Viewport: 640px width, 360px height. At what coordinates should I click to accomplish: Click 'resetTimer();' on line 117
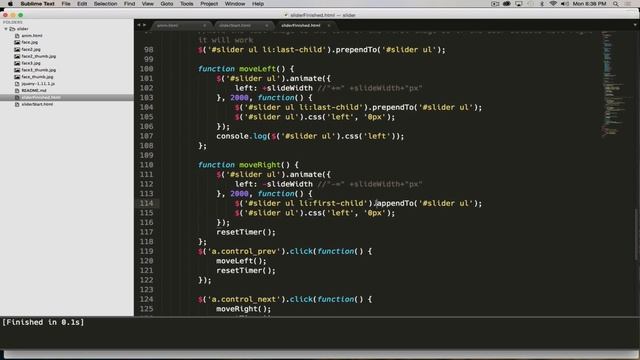pos(246,232)
